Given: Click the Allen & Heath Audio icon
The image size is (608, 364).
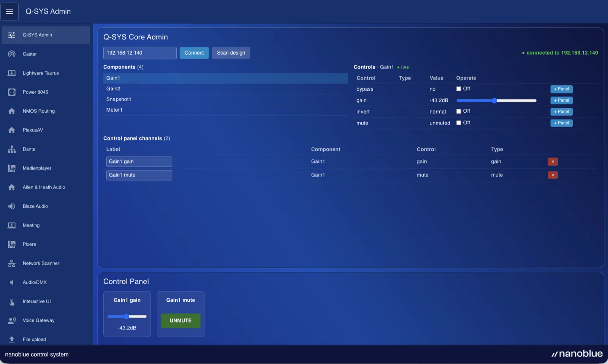Looking at the screenshot, I should 12,187.
